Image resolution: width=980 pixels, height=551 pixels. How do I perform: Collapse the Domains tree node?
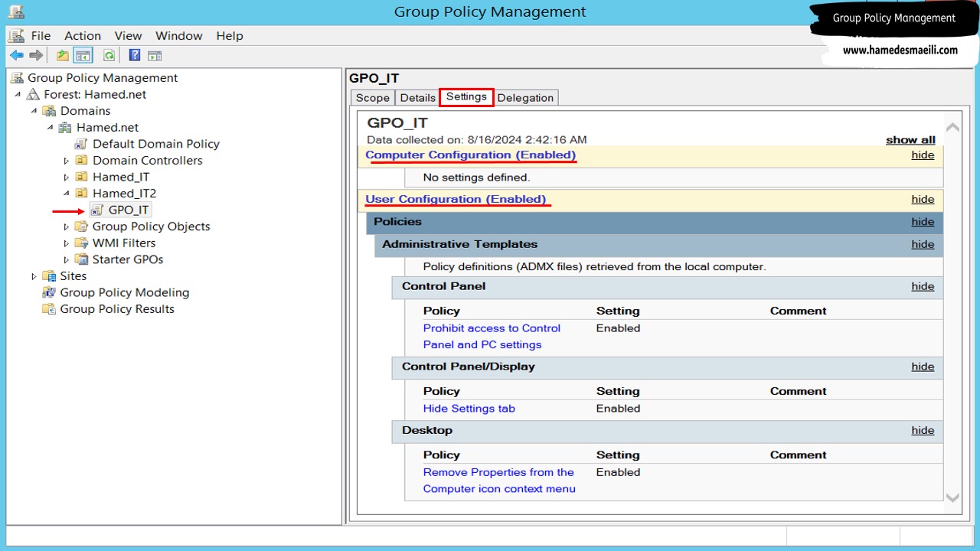click(34, 111)
